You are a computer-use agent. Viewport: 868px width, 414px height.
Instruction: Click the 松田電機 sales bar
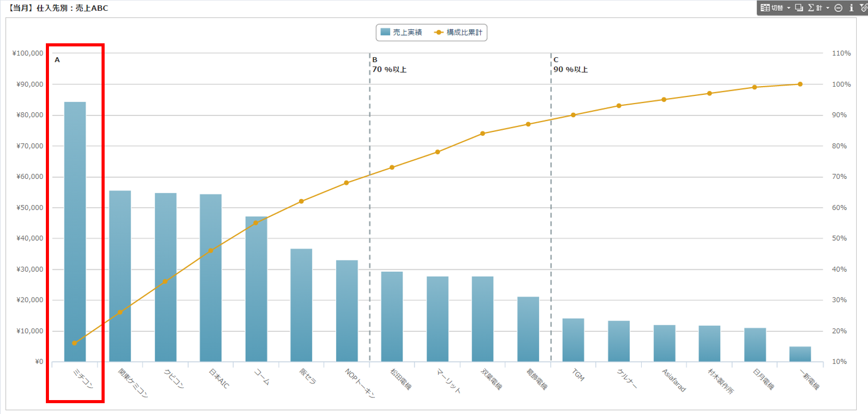392,317
